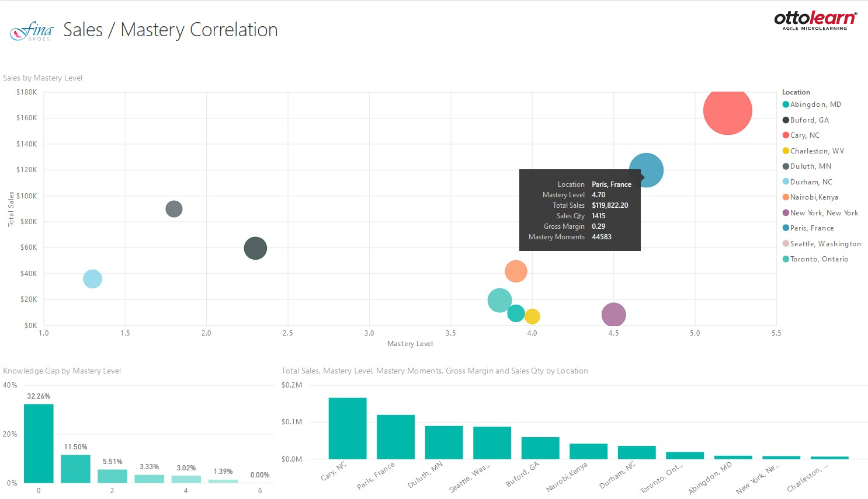This screenshot has width=868, height=499.
Task: Select the Duluth, MN sales bar
Action: [x=444, y=442]
